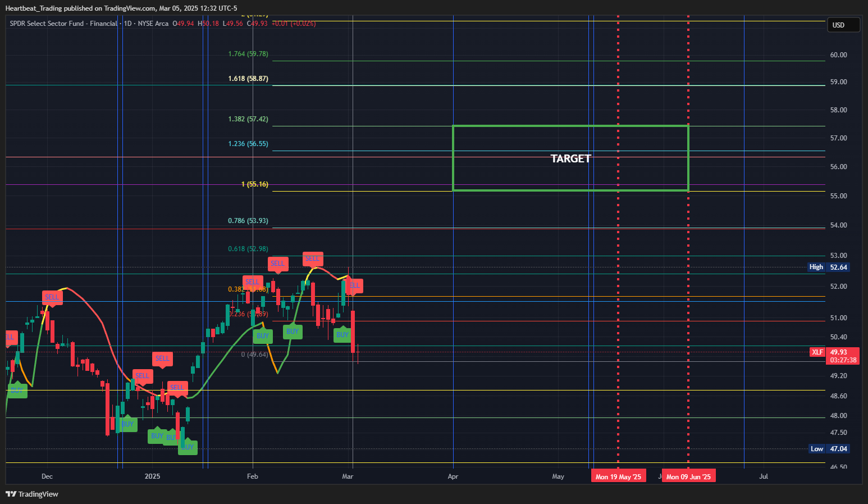
Task: Click the BUY marker nearest the Mar axis label
Action: coord(342,335)
